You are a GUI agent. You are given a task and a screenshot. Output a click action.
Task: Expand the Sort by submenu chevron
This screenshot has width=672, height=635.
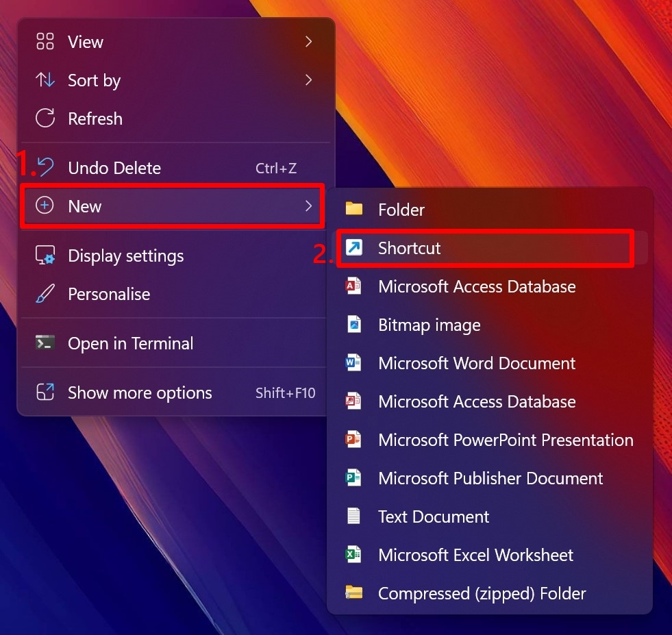[308, 80]
